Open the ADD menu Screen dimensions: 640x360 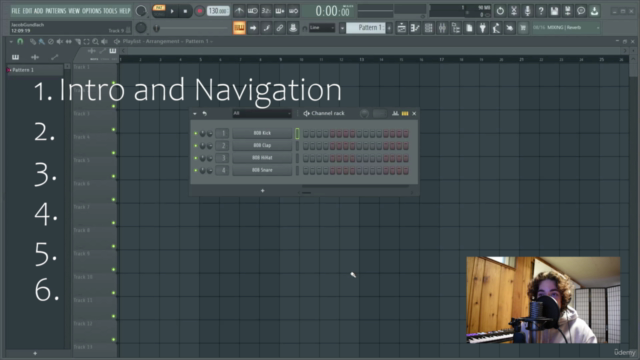[x=38, y=11]
